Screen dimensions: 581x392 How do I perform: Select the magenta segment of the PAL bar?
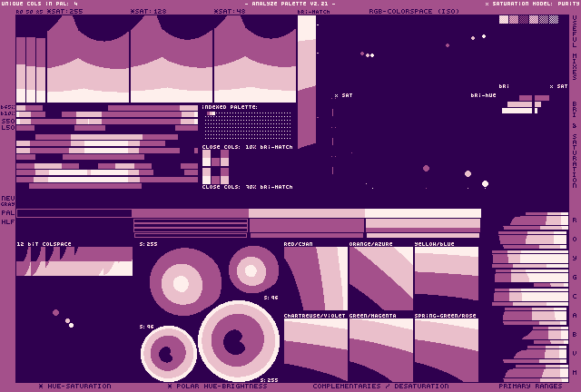coord(190,213)
